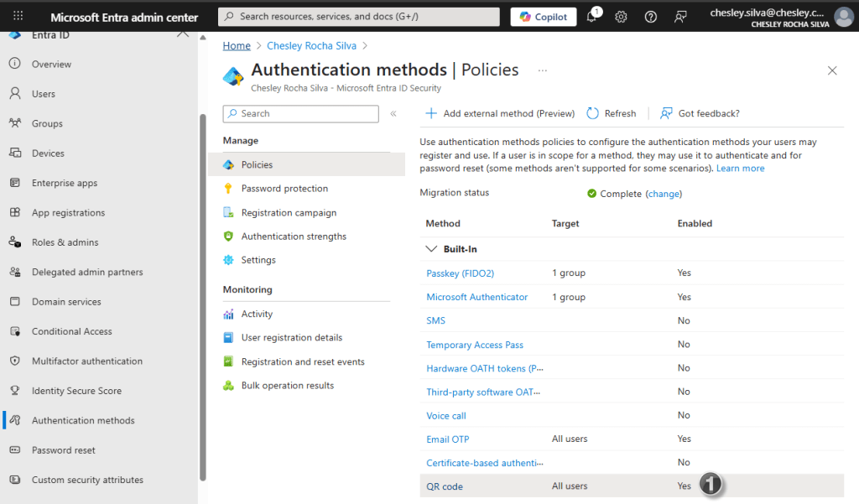Select Authentication strengths menu item

click(294, 236)
